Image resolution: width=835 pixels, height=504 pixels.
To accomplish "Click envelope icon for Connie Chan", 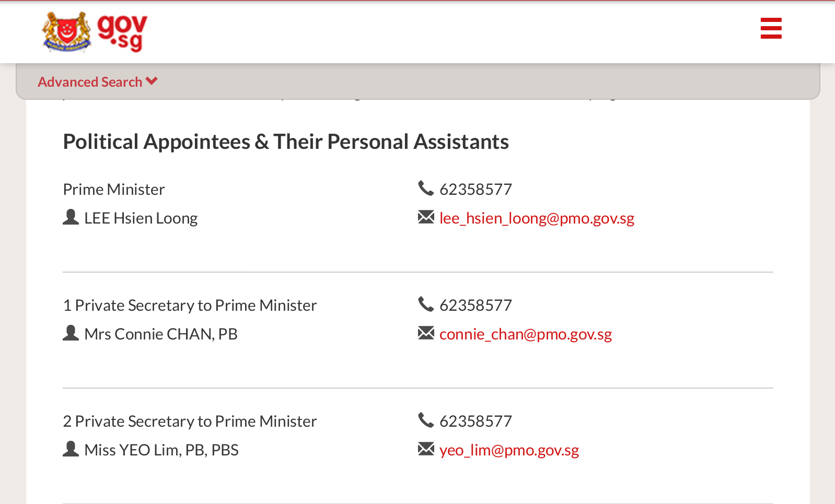I will 426,333.
